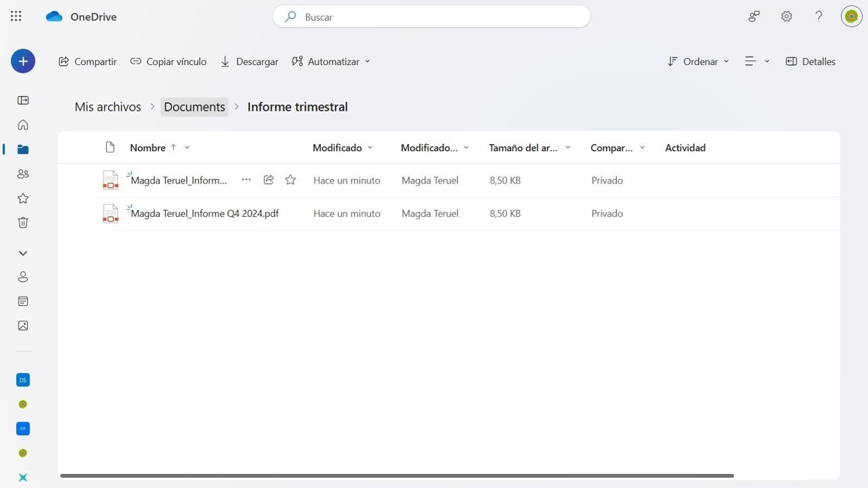The image size is (868, 488).
Task: Open the Nombre column dropdown arrow
Action: pyautogui.click(x=187, y=148)
